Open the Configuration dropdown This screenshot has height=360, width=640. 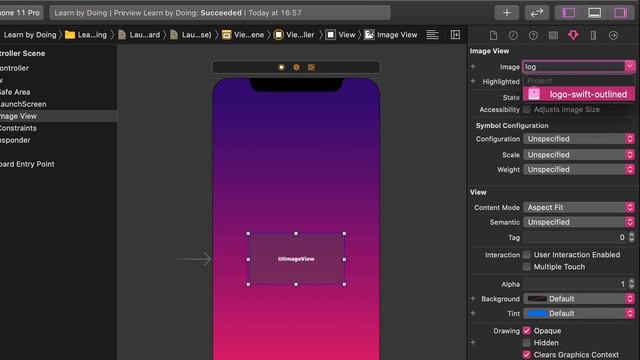click(x=579, y=139)
